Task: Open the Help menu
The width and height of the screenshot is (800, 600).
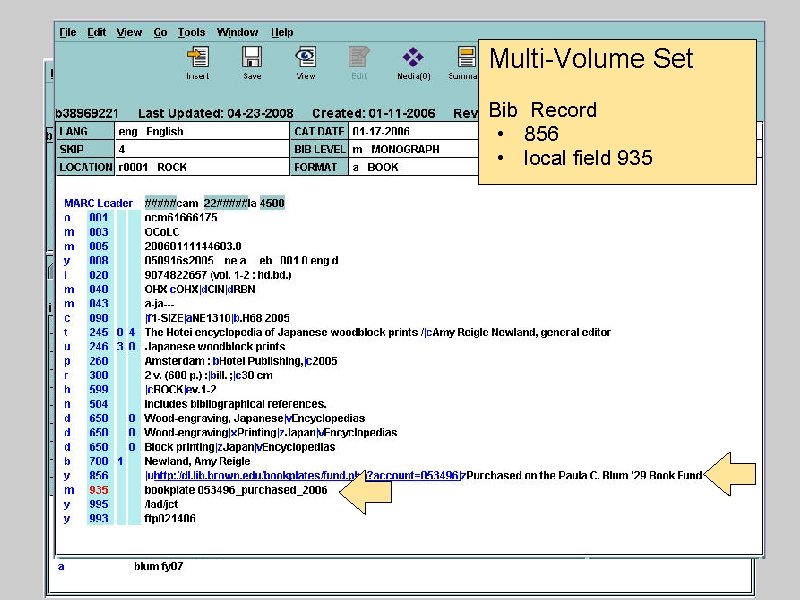Action: [x=282, y=32]
